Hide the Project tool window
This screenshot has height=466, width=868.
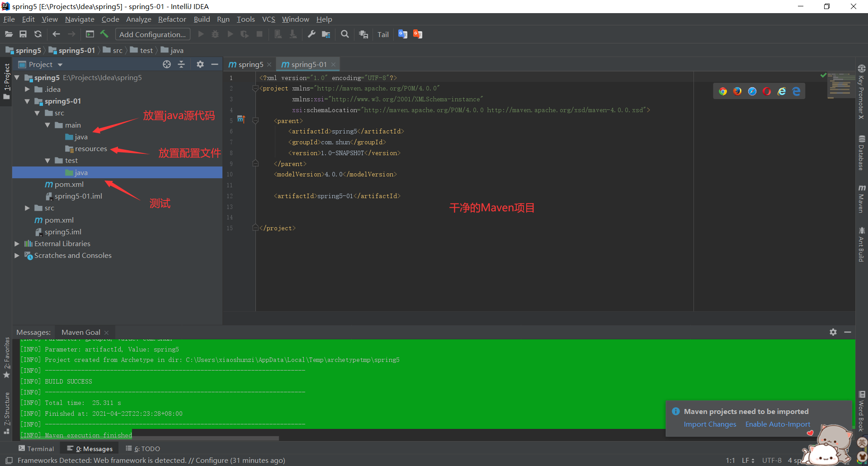[215, 64]
